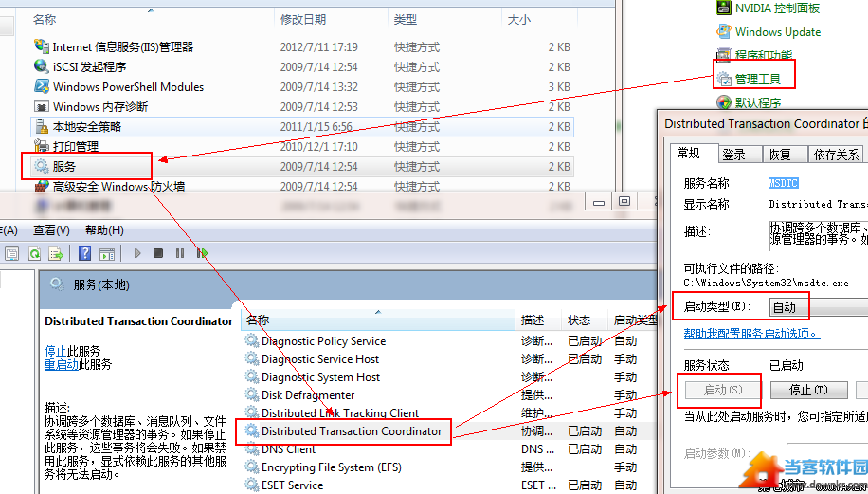Click the Windows 内存诊断 icon

[42, 106]
